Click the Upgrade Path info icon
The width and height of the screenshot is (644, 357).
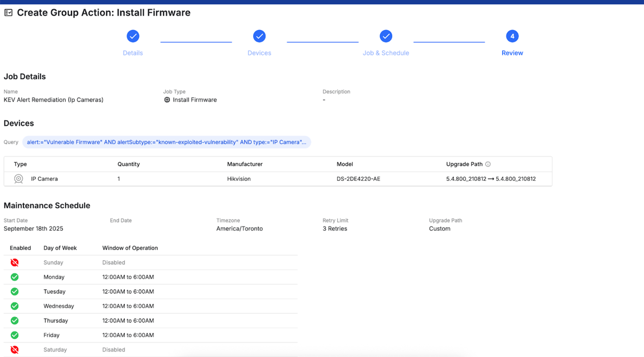point(488,164)
